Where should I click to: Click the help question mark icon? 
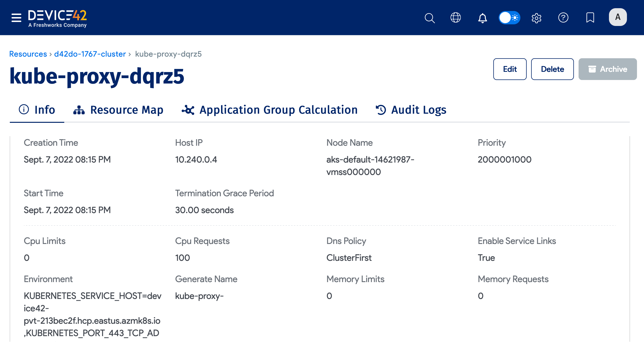pyautogui.click(x=563, y=18)
